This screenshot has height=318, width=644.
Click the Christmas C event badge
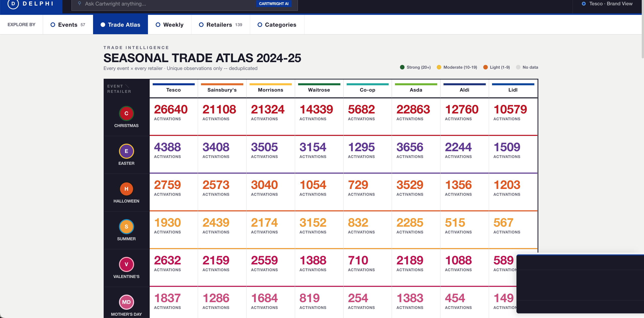[x=126, y=113]
